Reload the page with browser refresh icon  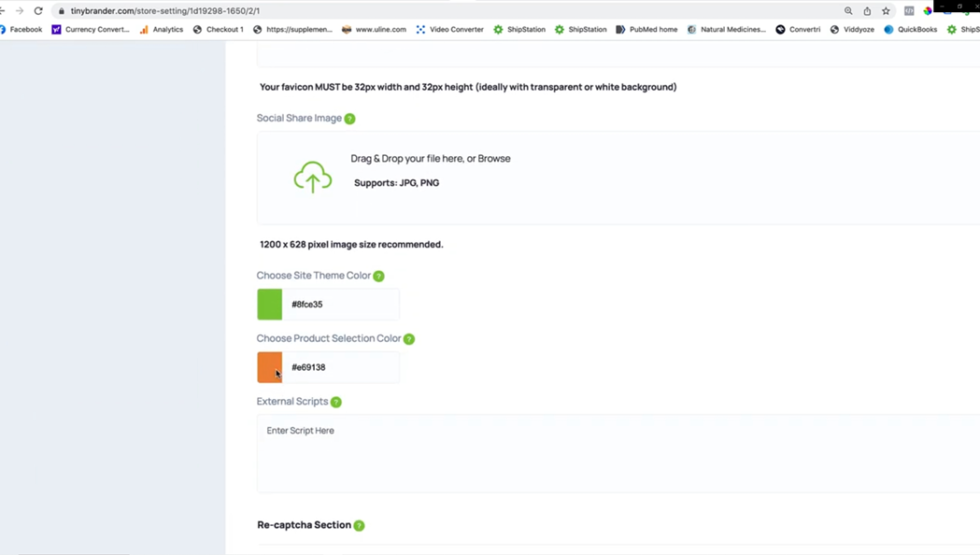pos(38,10)
